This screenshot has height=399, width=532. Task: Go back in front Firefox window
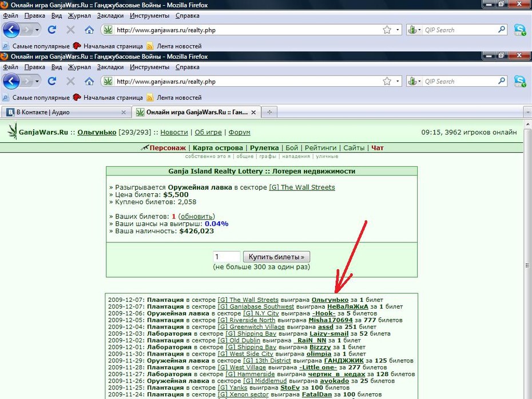[x=11, y=81]
